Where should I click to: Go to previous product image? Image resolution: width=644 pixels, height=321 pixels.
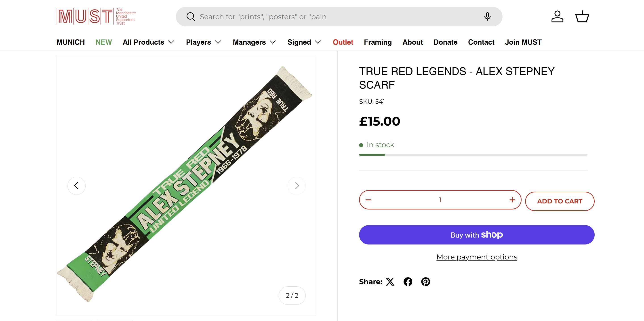[76, 185]
